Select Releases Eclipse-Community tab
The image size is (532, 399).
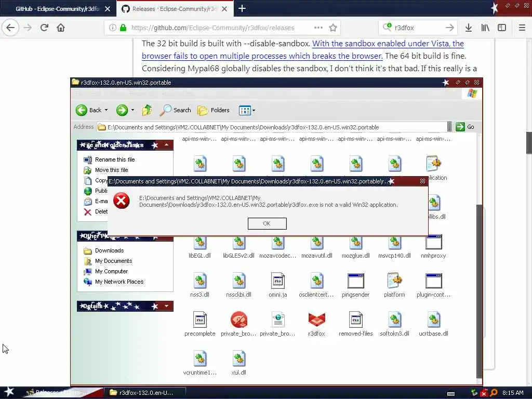point(175,9)
